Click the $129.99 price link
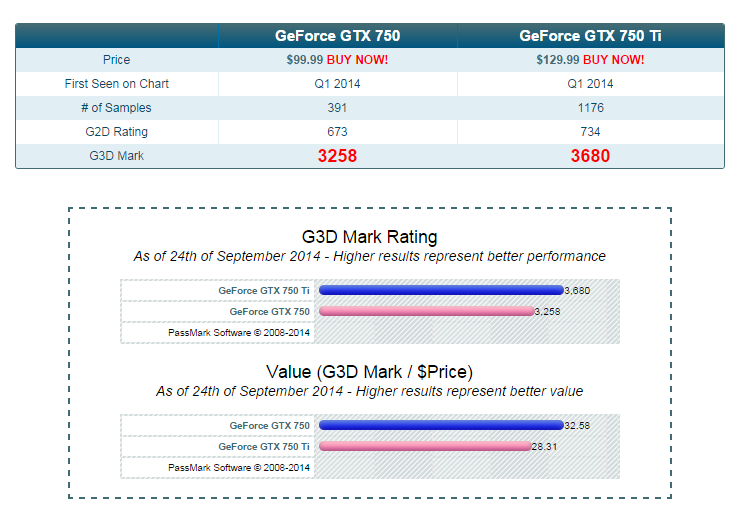 tap(557, 60)
